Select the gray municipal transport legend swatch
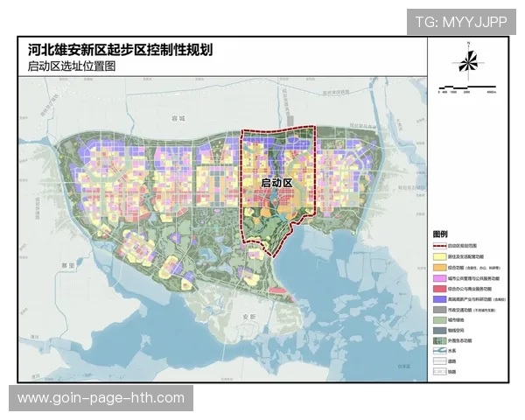The image size is (525, 420). 441,308
